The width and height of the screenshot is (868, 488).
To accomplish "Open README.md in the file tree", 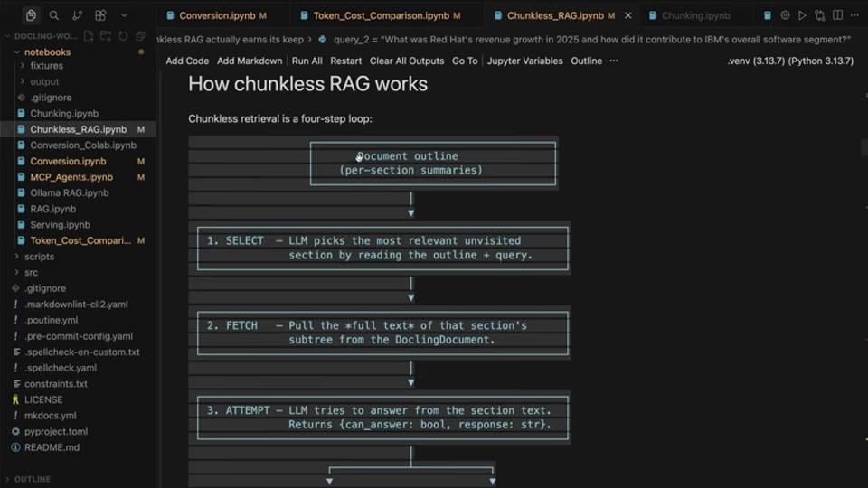I will click(x=52, y=447).
